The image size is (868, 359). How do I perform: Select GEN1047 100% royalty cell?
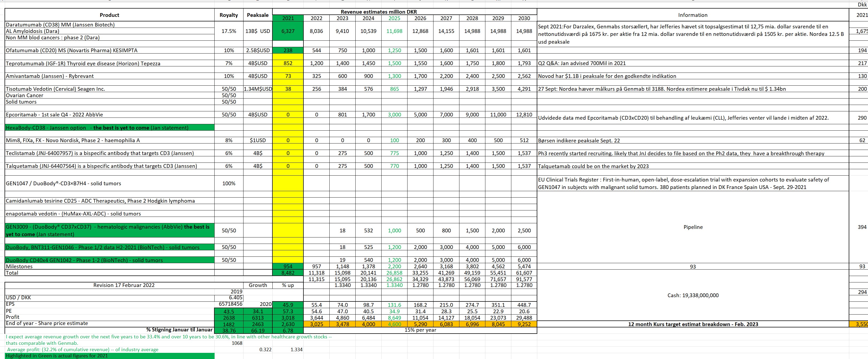(x=229, y=183)
